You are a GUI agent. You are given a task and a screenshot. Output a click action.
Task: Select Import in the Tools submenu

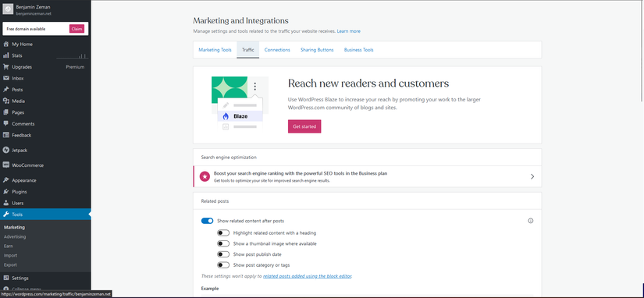[x=10, y=255]
